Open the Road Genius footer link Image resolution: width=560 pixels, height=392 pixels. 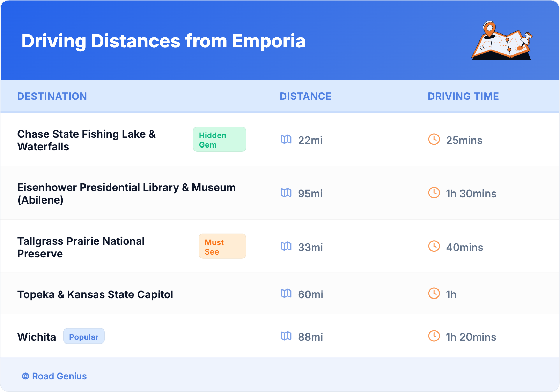54,376
